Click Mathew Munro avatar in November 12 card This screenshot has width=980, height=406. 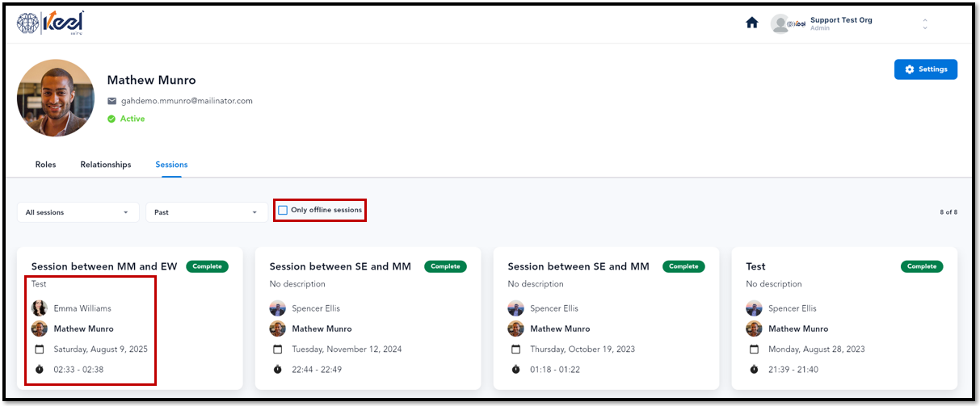pos(278,329)
